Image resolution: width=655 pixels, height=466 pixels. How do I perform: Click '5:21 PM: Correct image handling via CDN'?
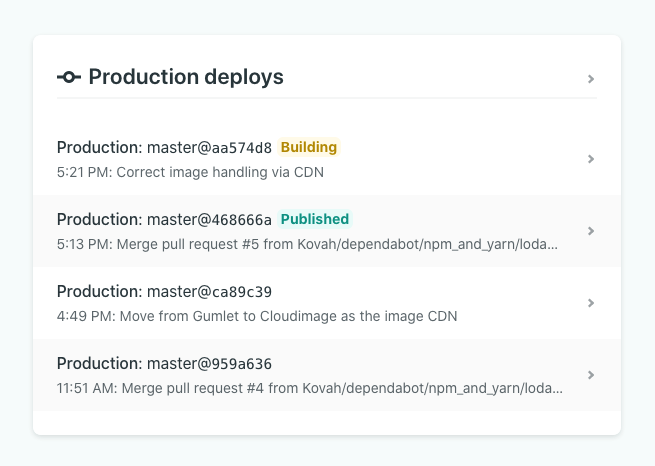190,172
